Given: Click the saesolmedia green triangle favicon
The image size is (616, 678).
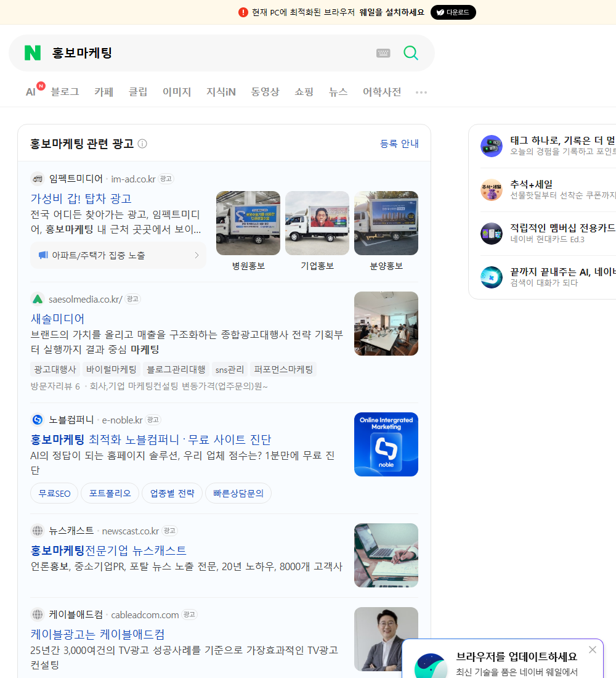Looking at the screenshot, I should [38, 299].
